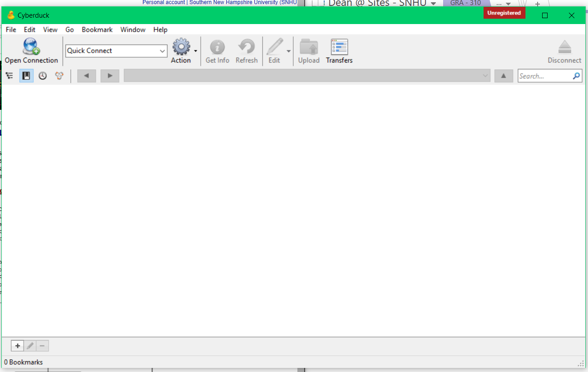Click the Disconnect eject icon
Viewport: 588px width, 372px height.
[564, 47]
